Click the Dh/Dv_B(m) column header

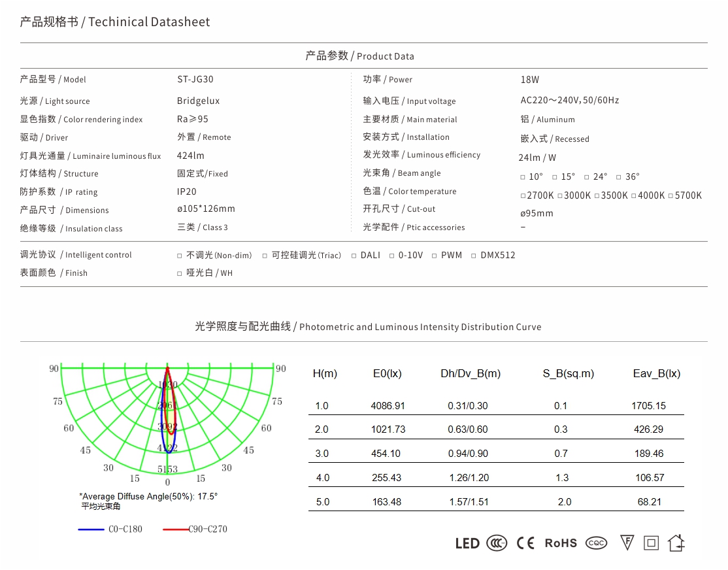tap(471, 373)
